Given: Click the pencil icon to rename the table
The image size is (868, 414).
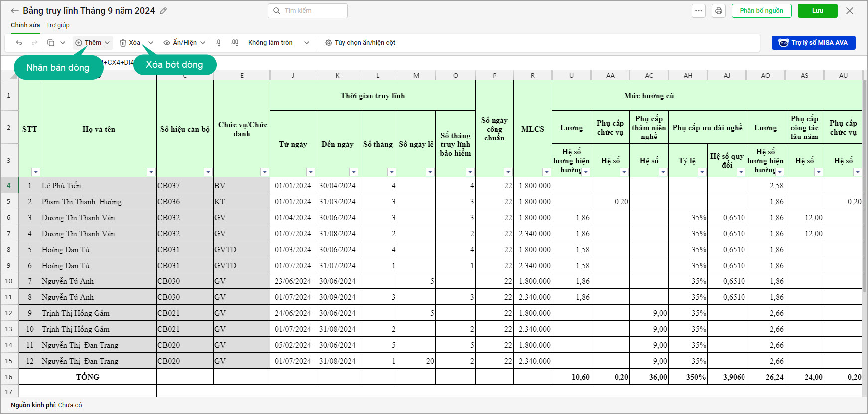Looking at the screenshot, I should pos(163,11).
